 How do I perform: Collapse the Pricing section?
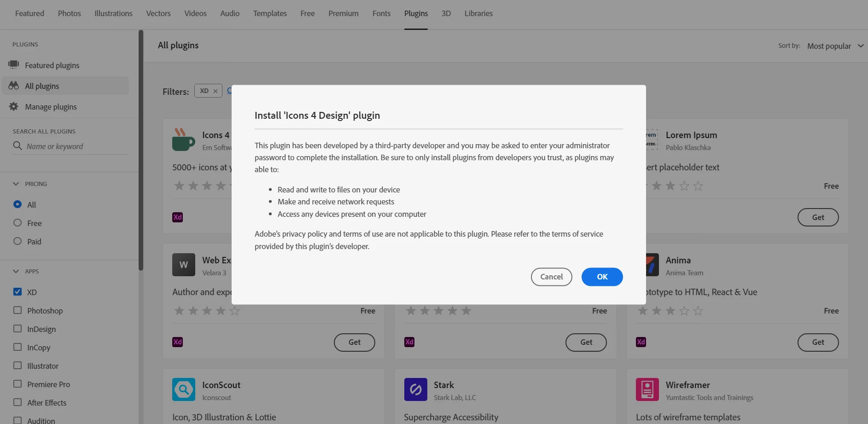(x=16, y=184)
